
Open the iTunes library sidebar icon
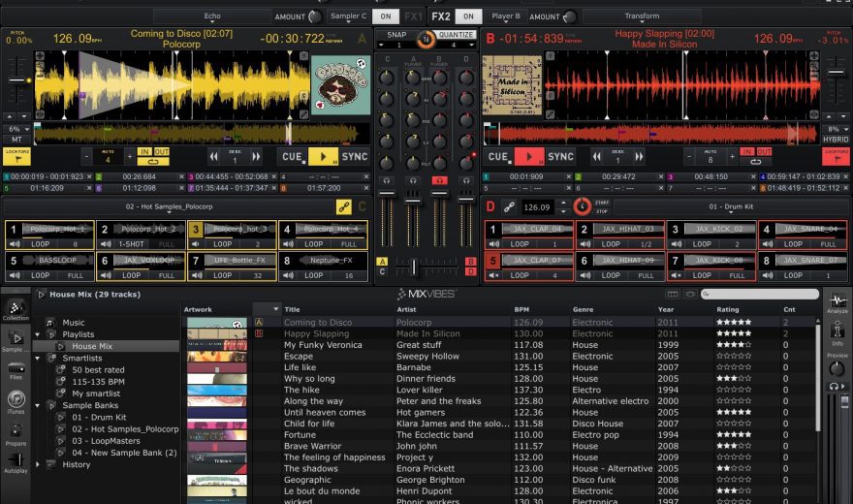pyautogui.click(x=16, y=399)
